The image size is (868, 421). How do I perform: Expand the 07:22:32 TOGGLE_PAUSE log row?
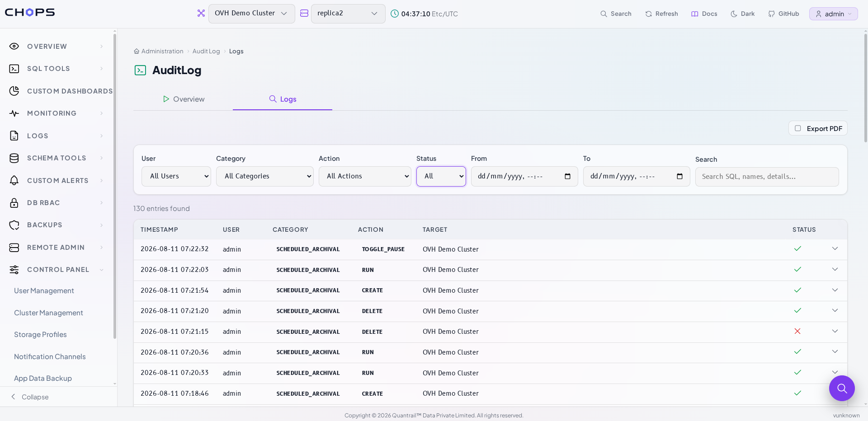[835, 249]
